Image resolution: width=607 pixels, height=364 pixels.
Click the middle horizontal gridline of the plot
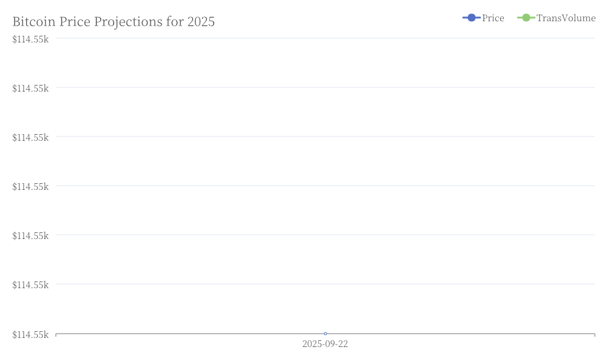325,186
